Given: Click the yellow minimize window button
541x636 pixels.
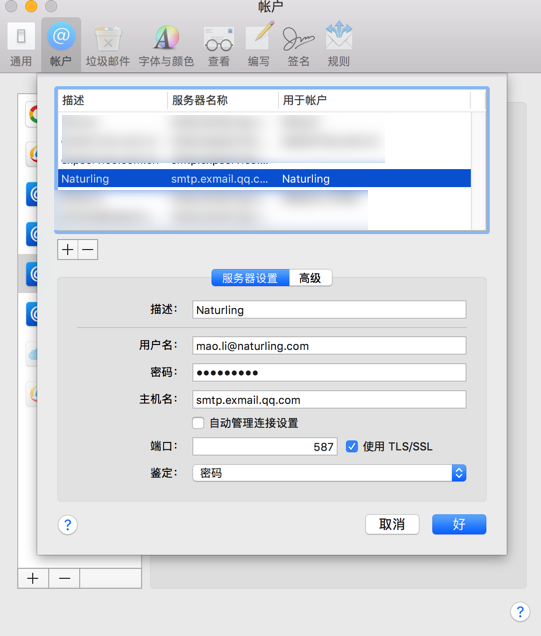Looking at the screenshot, I should coord(31,6).
